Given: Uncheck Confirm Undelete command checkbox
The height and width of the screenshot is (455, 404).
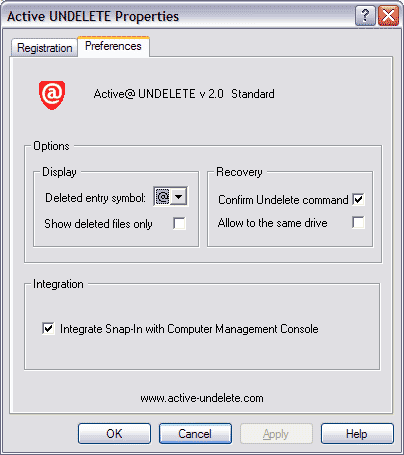Looking at the screenshot, I should (x=359, y=199).
